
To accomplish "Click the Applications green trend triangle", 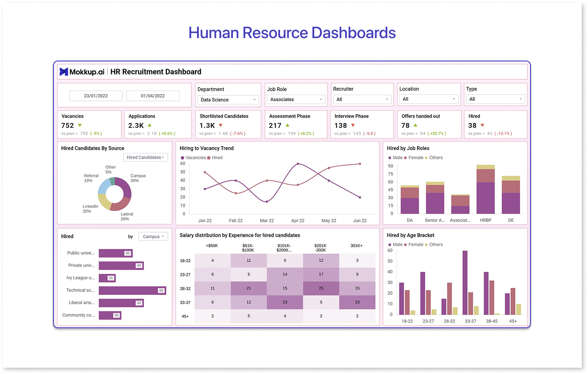I will pyautogui.click(x=149, y=126).
